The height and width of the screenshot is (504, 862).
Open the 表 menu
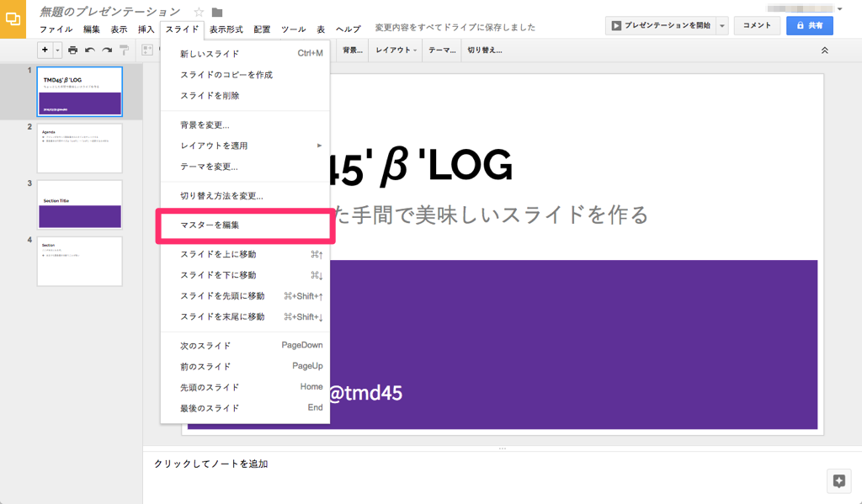pyautogui.click(x=321, y=29)
